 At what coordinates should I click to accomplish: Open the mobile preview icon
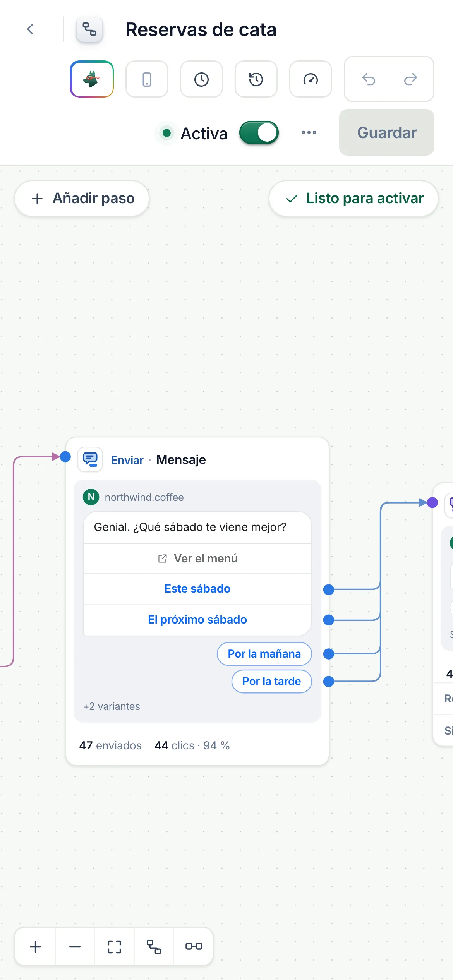pyautogui.click(x=147, y=79)
